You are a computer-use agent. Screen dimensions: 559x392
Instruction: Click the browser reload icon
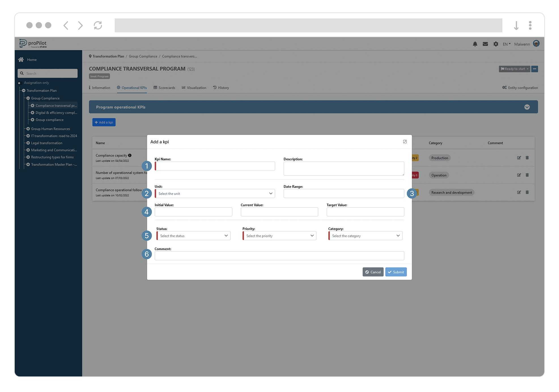pos(98,25)
